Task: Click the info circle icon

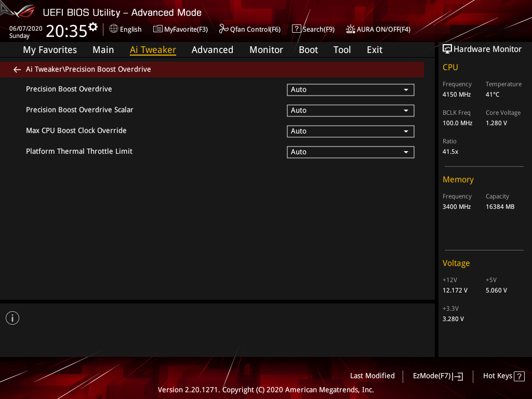Action: [x=12, y=318]
